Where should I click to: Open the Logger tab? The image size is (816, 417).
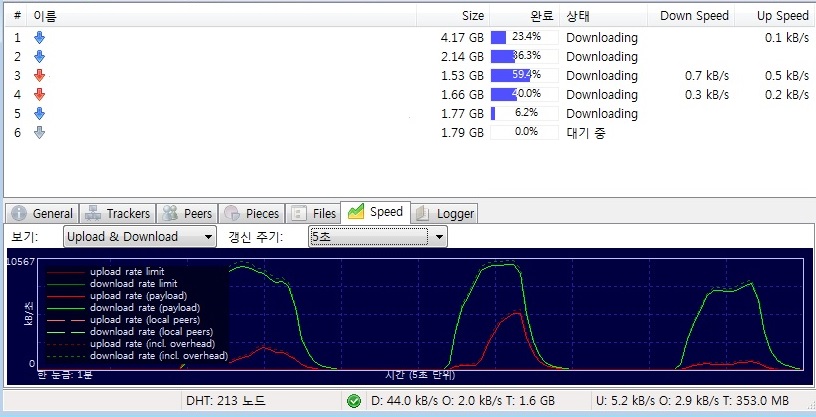pos(445,213)
